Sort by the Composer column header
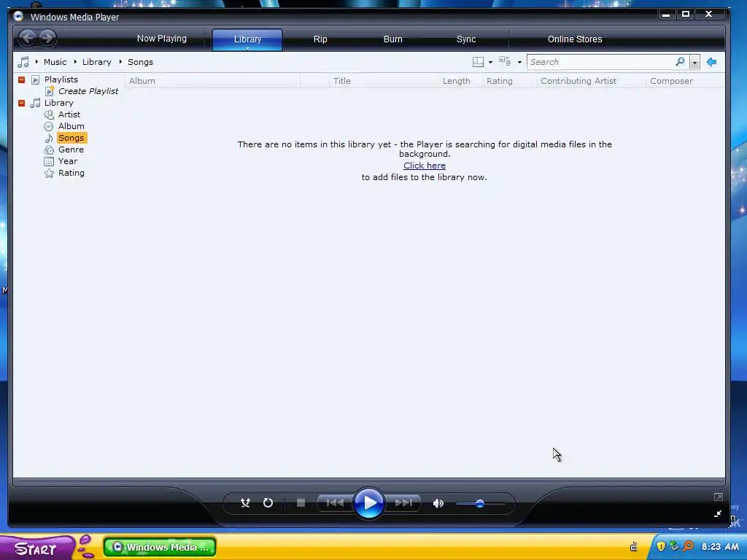Viewport: 747px width, 560px height. point(685,81)
